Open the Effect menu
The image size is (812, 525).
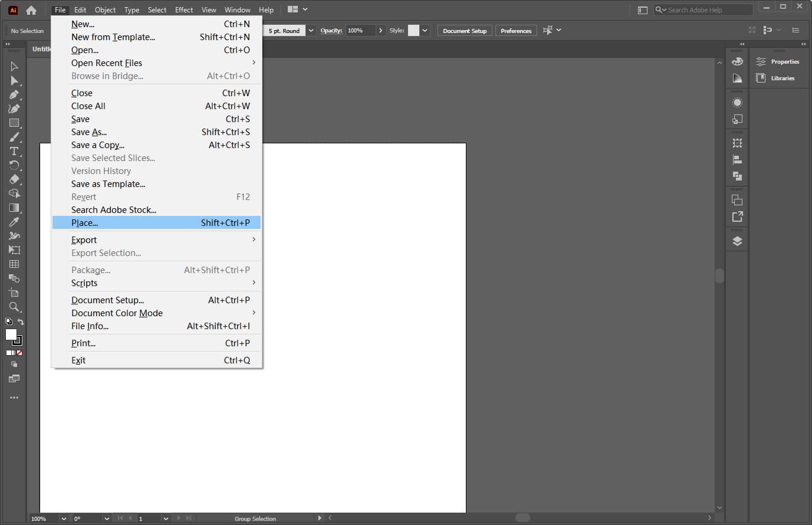(184, 9)
